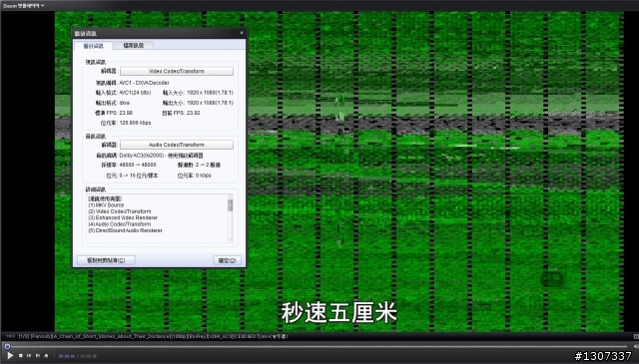Close the playback information dialog
Image resolution: width=639 pixels, height=364 pixels.
pos(242,33)
